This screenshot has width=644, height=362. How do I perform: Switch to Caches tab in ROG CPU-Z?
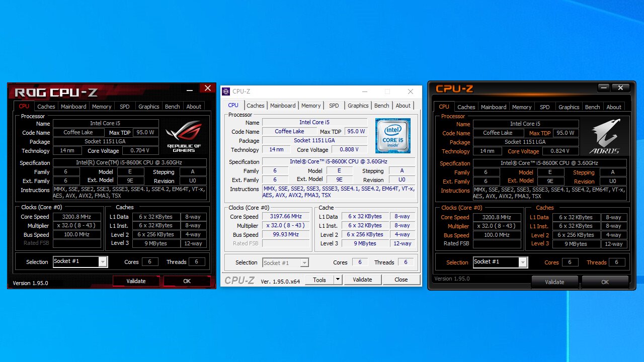[x=46, y=107]
